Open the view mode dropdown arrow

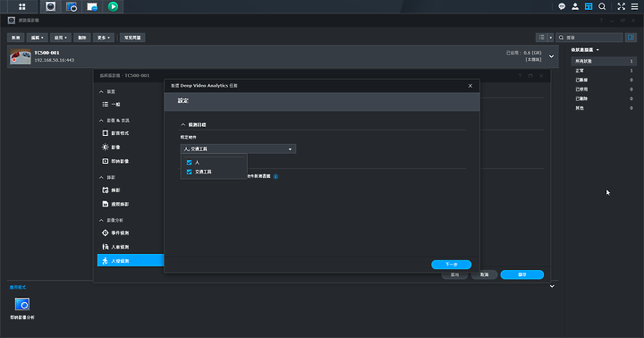(550, 38)
